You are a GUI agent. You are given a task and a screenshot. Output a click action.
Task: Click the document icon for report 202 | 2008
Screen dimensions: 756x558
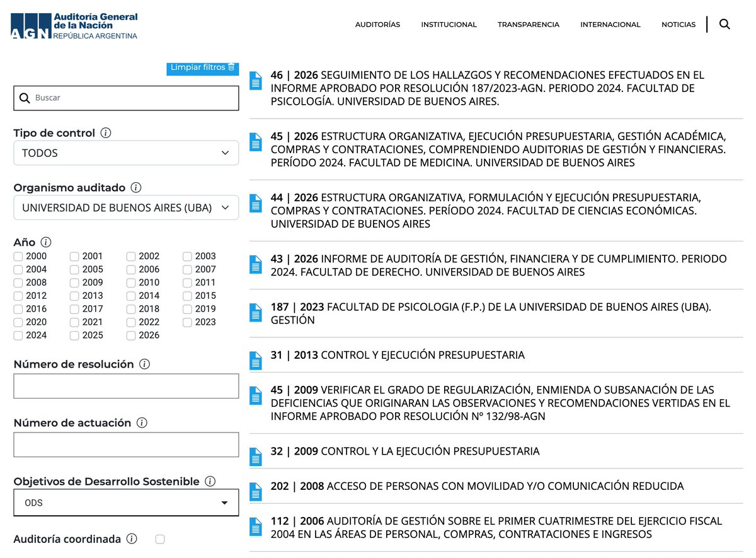(256, 491)
